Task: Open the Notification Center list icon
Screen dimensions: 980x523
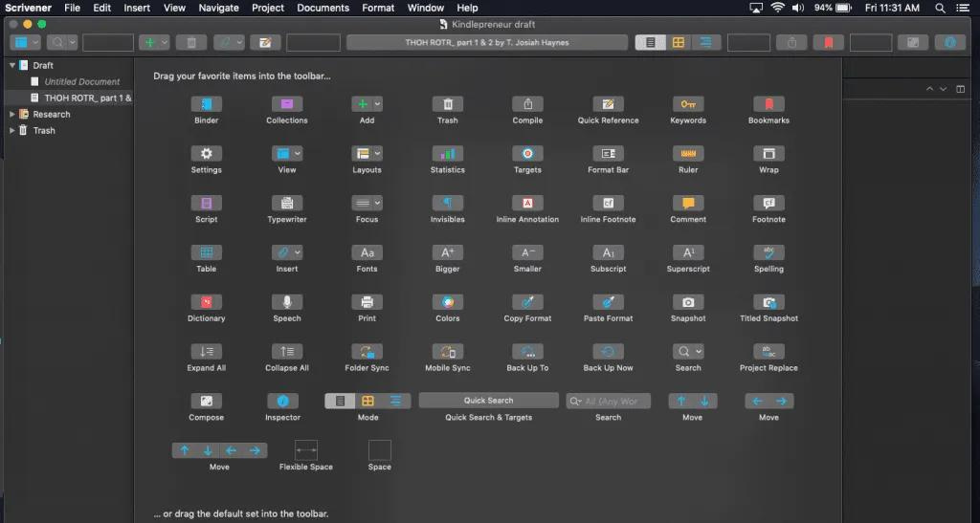Action: [x=963, y=8]
